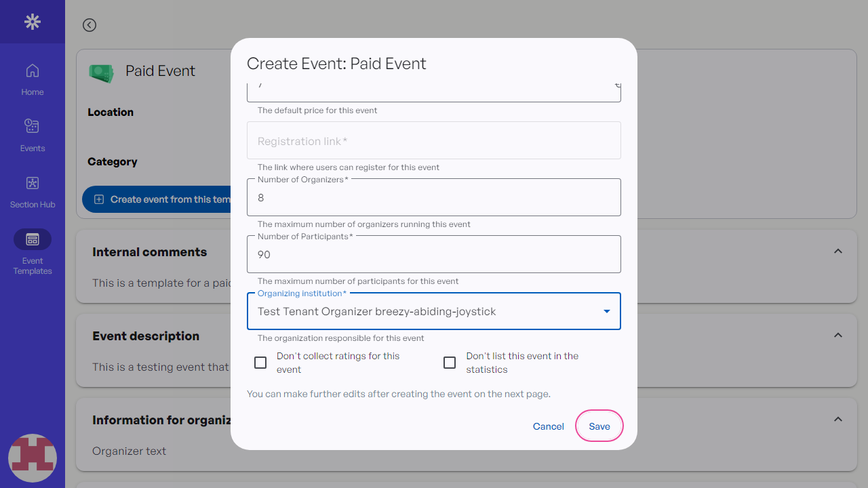Cancel the Create Event dialog
This screenshot has height=488, width=868.
548,426
